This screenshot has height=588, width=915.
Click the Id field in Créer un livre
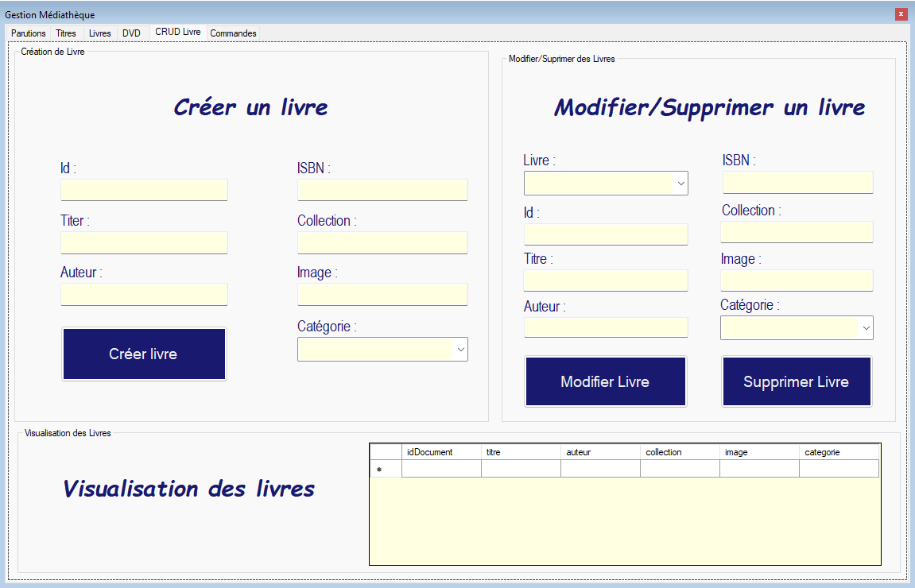(144, 190)
